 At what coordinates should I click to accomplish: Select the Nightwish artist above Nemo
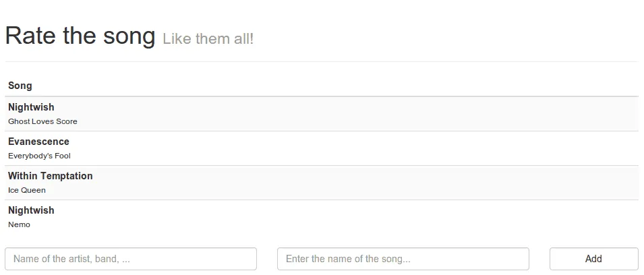pos(31,210)
